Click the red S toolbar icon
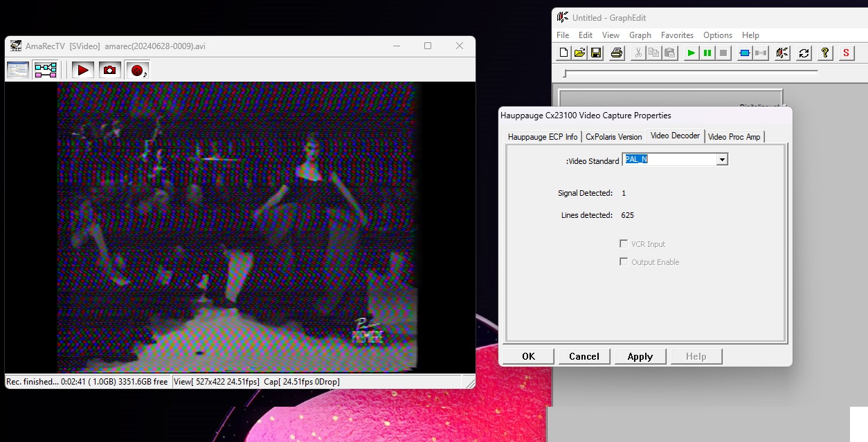The width and height of the screenshot is (868, 442). click(846, 53)
